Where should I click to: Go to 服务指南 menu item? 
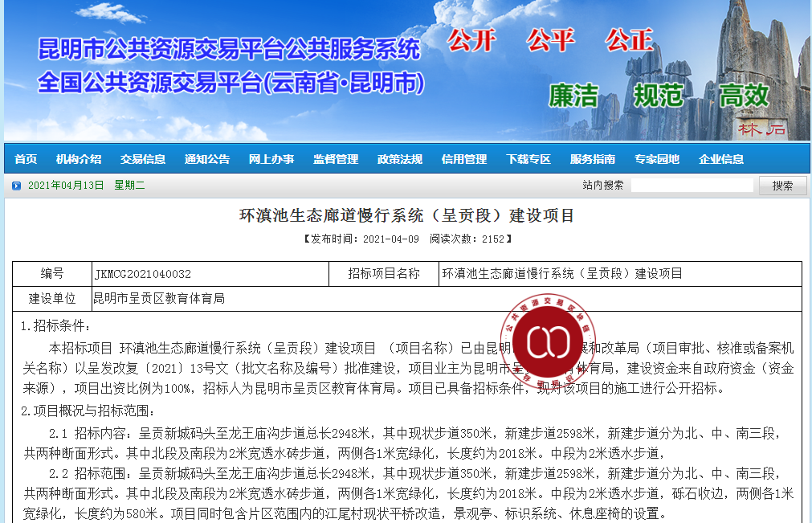tap(593, 159)
